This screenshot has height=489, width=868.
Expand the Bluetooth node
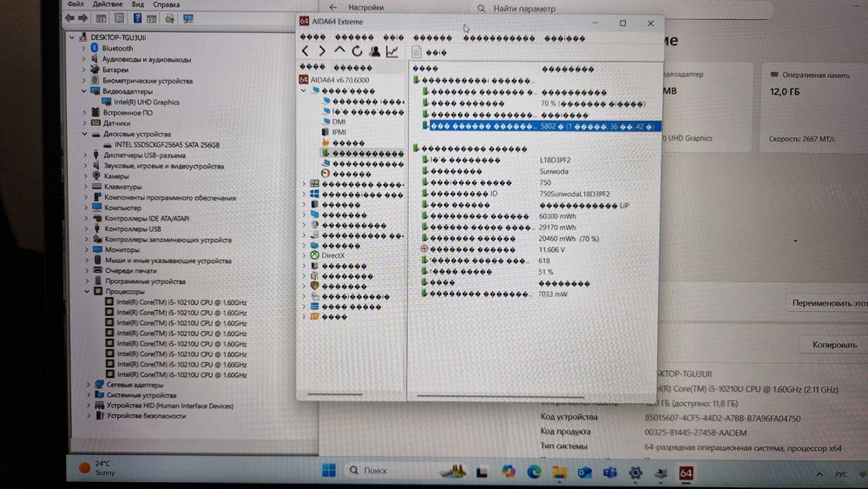[84, 48]
